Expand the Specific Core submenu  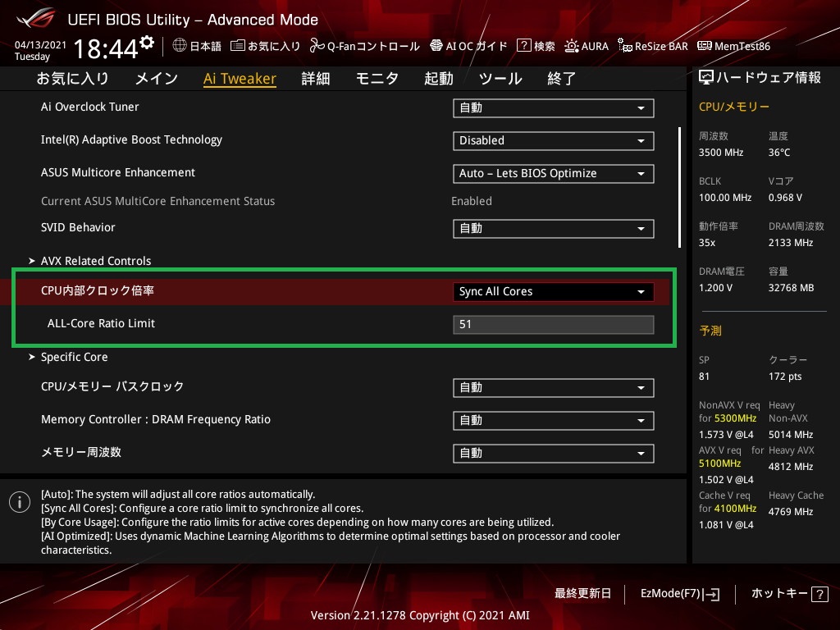(x=74, y=357)
